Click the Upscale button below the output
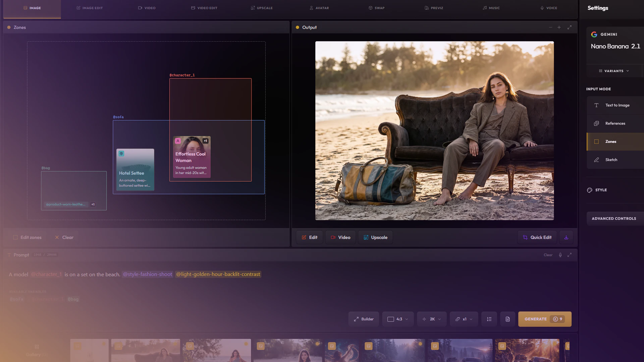The height and width of the screenshot is (362, 644). (x=375, y=237)
